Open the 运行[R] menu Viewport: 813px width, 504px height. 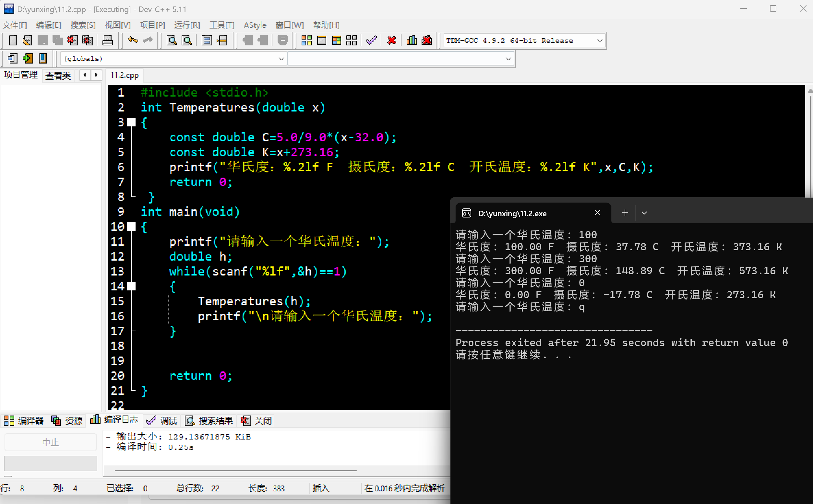pyautogui.click(x=187, y=25)
